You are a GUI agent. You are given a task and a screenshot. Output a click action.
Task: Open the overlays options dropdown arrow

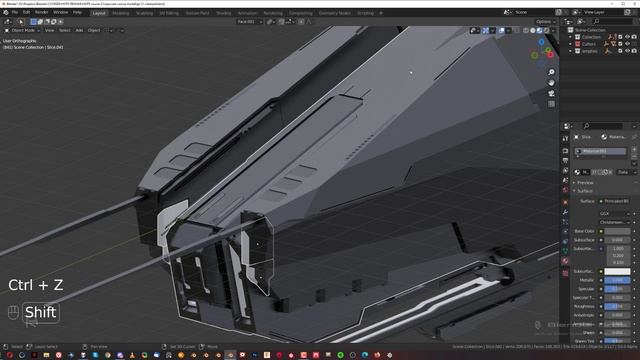point(508,30)
